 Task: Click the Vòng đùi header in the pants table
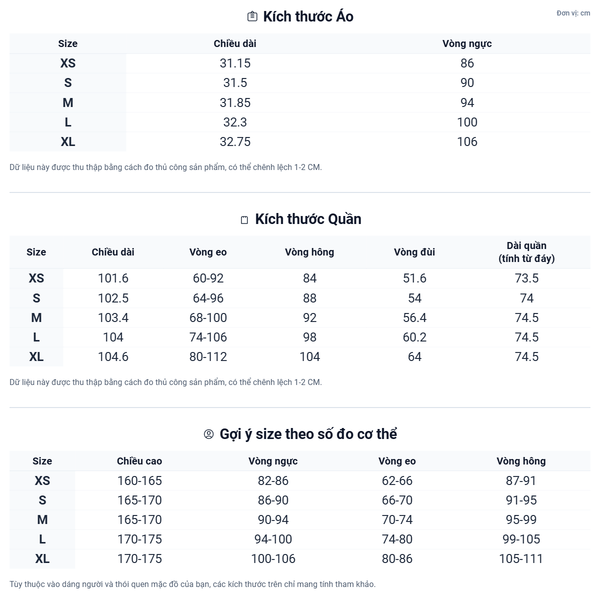click(x=414, y=252)
